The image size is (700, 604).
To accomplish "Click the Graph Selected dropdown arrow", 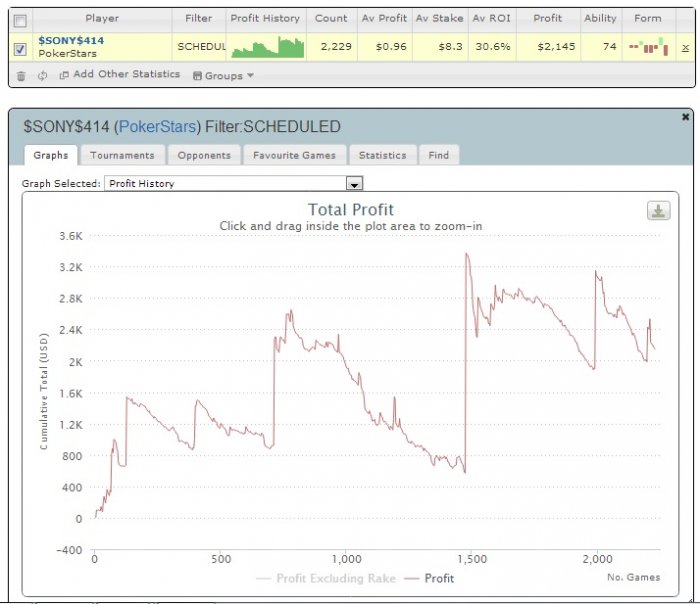I will [x=354, y=184].
